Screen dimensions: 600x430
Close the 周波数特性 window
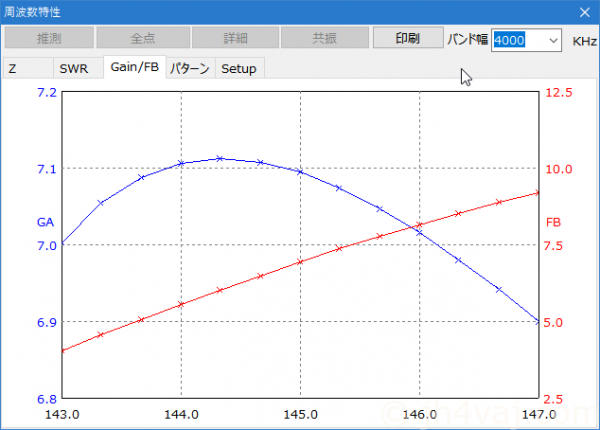(x=583, y=12)
